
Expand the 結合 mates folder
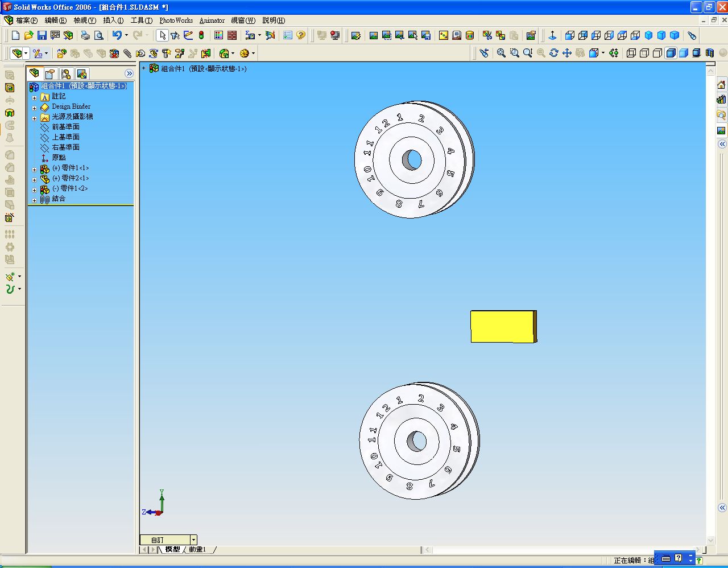35,200
